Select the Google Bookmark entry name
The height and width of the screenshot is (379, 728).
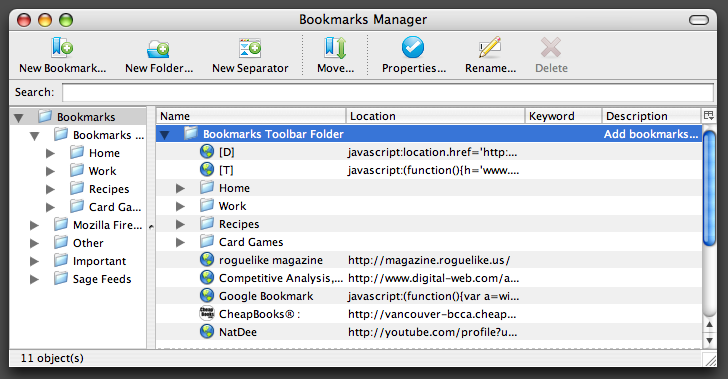tap(266, 296)
